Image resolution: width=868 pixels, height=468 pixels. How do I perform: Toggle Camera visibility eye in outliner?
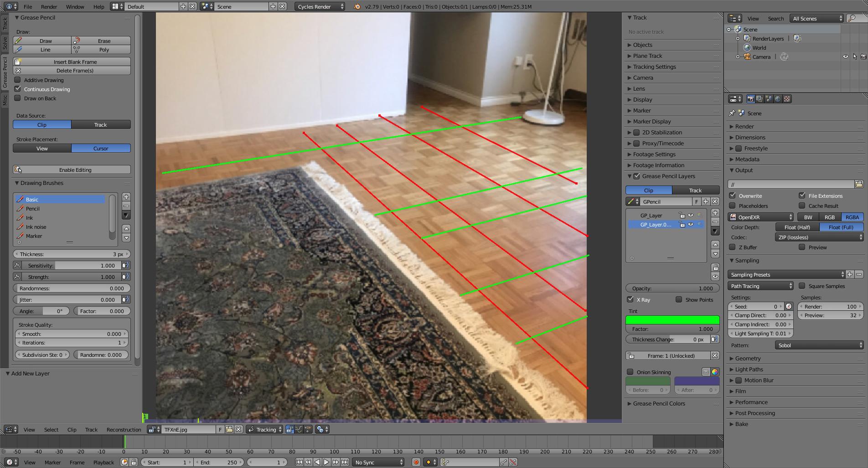[846, 57]
